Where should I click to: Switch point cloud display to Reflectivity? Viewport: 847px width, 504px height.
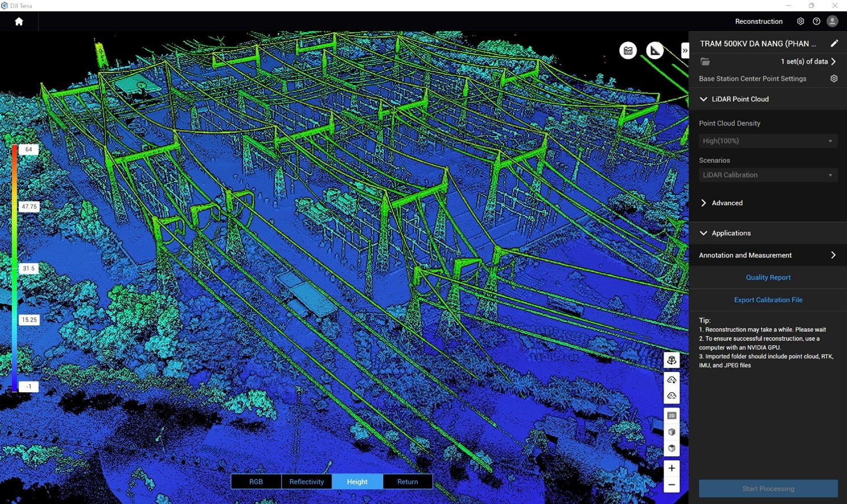307,481
